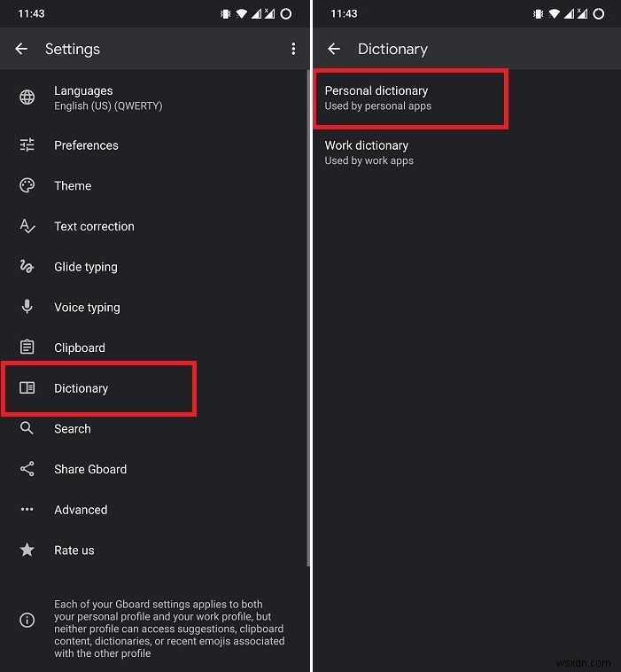Tap the squiggle icon for Glide typing
The width and height of the screenshot is (621, 672).
(27, 267)
